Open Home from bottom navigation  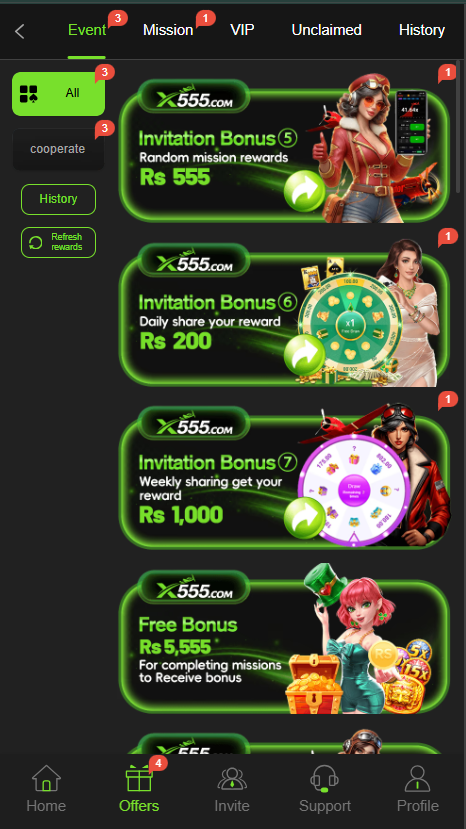tap(47, 788)
